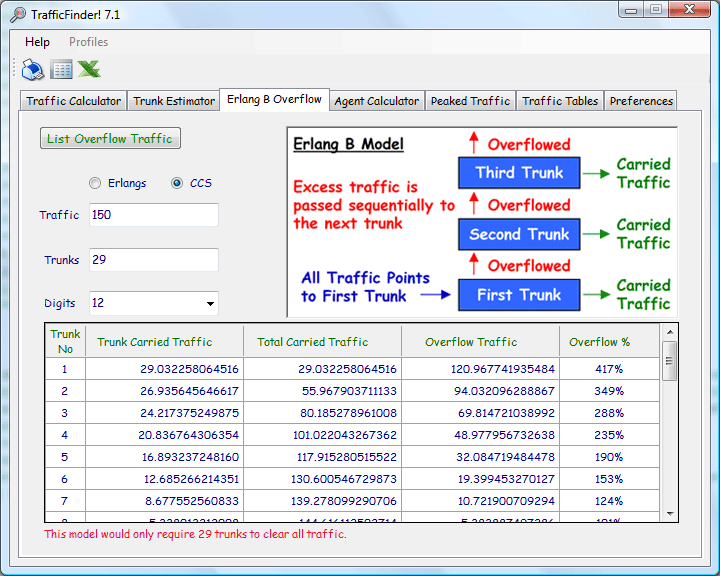Screen dimensions: 720x576
Task: Click the Excel export toolbar icon
Action: (89, 69)
